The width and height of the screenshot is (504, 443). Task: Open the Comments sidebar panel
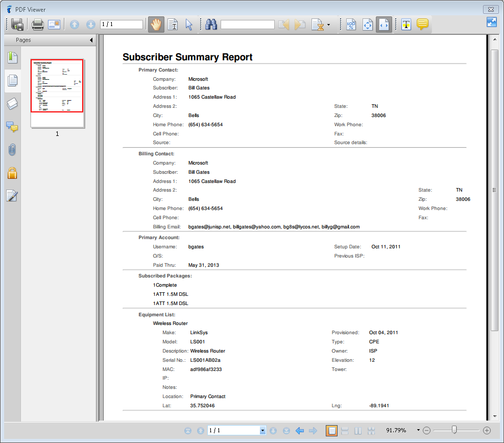coord(12,127)
